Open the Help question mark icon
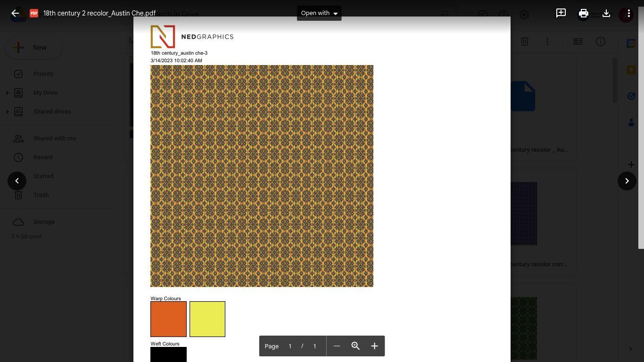The image size is (644, 362). pyautogui.click(x=504, y=15)
